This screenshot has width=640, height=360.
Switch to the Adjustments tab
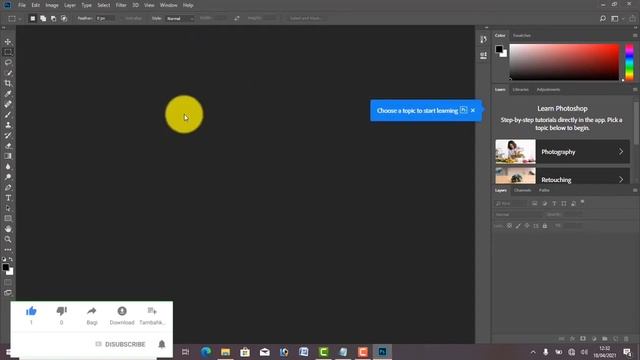[x=548, y=89]
